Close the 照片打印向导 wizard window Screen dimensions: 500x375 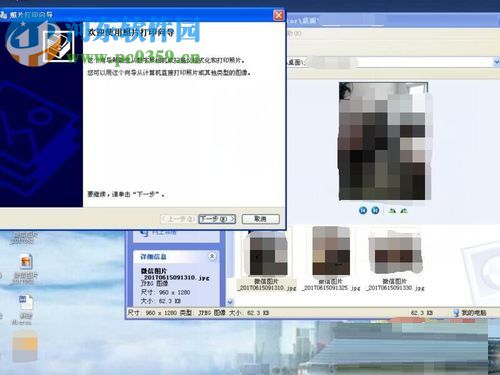pos(279,15)
